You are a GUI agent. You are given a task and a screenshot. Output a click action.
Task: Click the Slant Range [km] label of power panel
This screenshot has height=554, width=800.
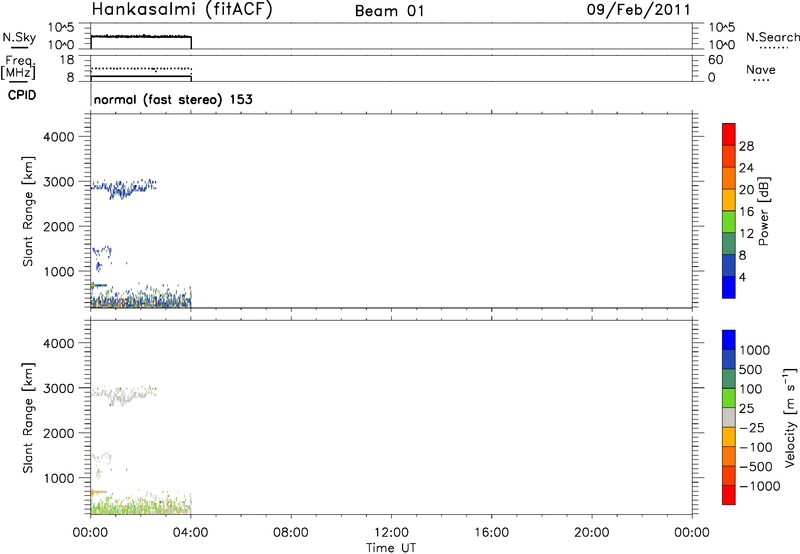pos(28,211)
